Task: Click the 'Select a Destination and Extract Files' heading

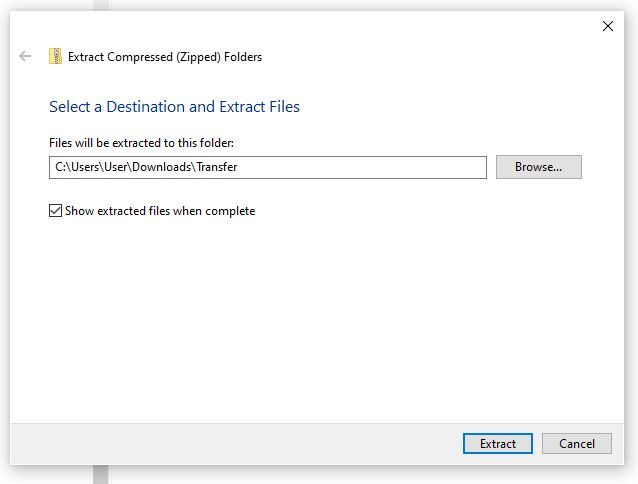Action: [174, 107]
